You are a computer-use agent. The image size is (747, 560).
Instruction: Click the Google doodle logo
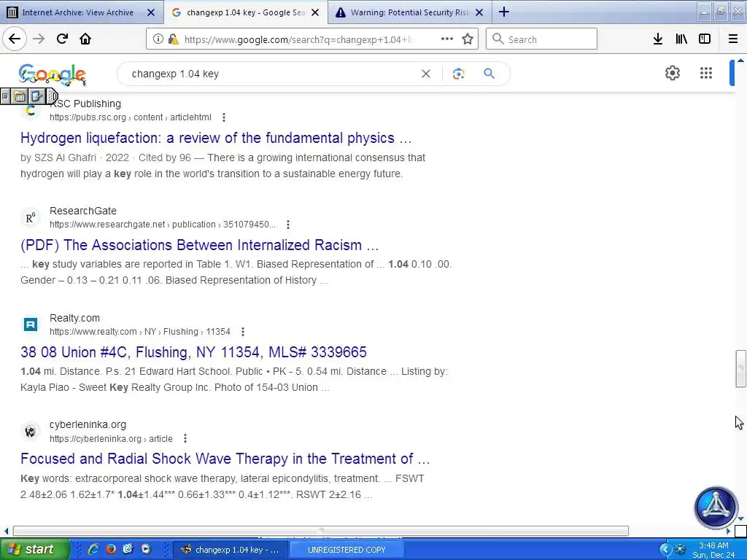[x=53, y=75]
